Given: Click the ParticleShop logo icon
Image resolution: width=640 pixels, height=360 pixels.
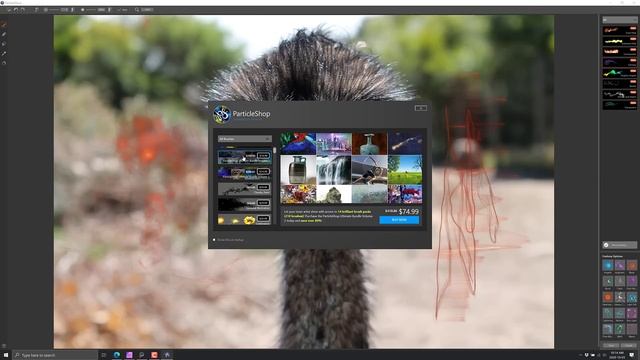Looking at the screenshot, I should pyautogui.click(x=222, y=114).
